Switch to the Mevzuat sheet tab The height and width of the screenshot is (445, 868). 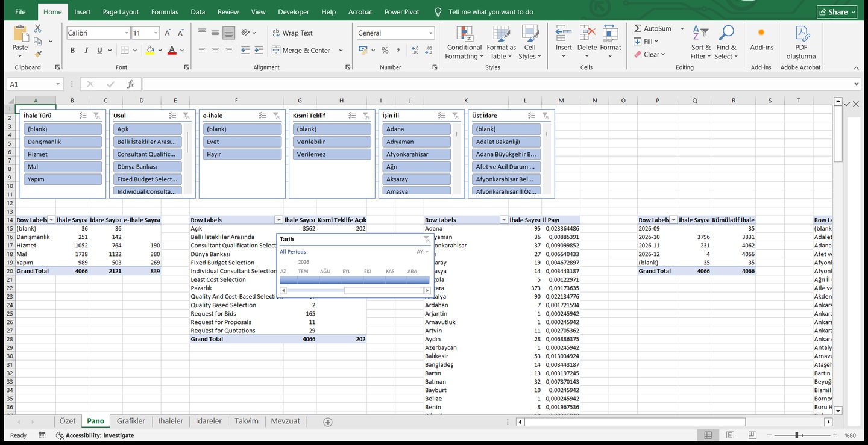(x=285, y=421)
